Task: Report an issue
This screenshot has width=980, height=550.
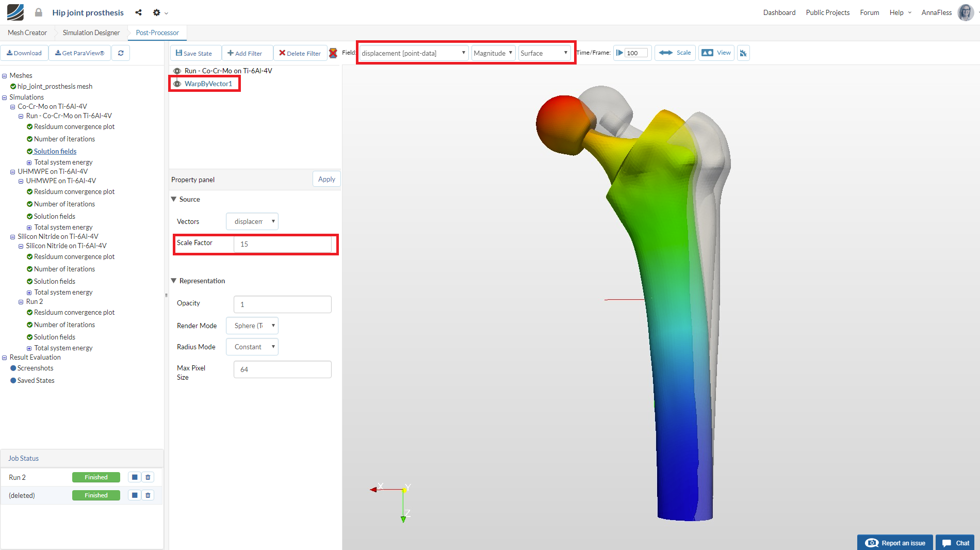Action: pos(895,543)
